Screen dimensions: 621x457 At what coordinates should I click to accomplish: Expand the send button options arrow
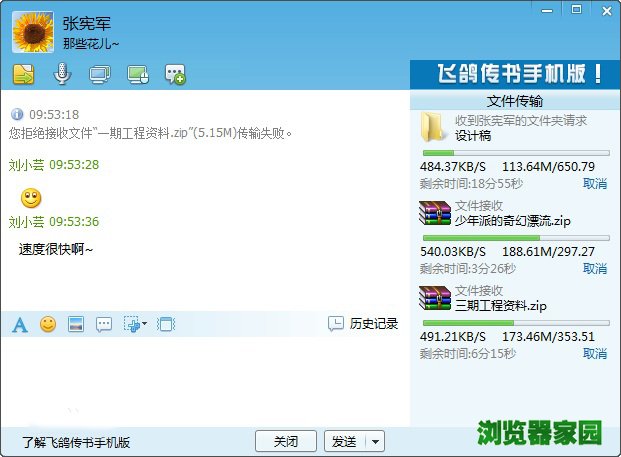(375, 441)
